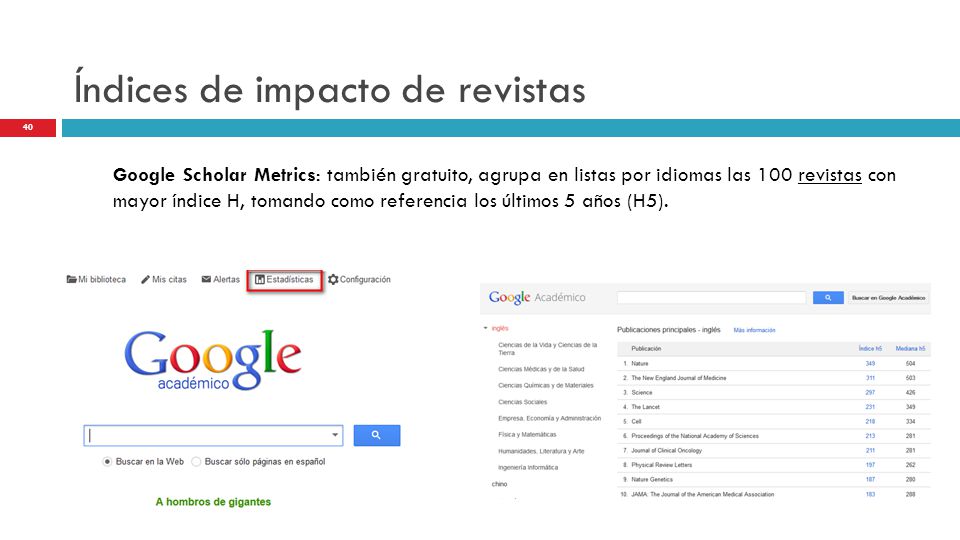Click The Lancet publication name
Viewport: 960px width, 540px height.
click(645, 407)
